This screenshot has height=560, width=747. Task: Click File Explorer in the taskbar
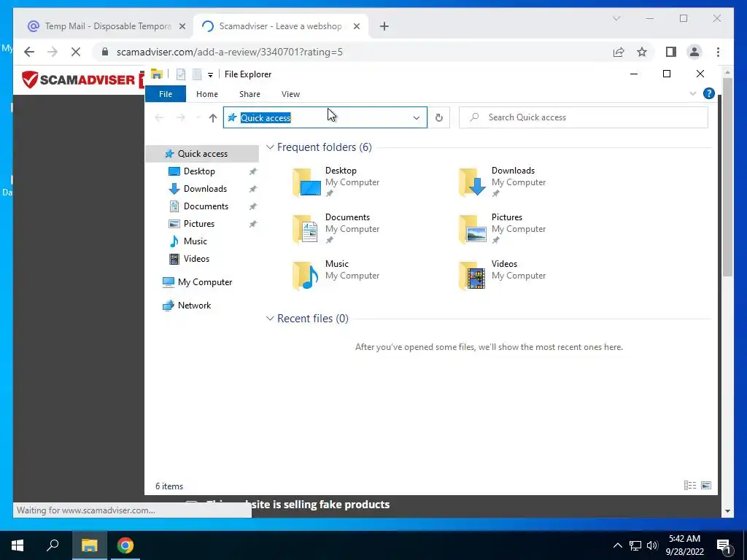coord(88,545)
